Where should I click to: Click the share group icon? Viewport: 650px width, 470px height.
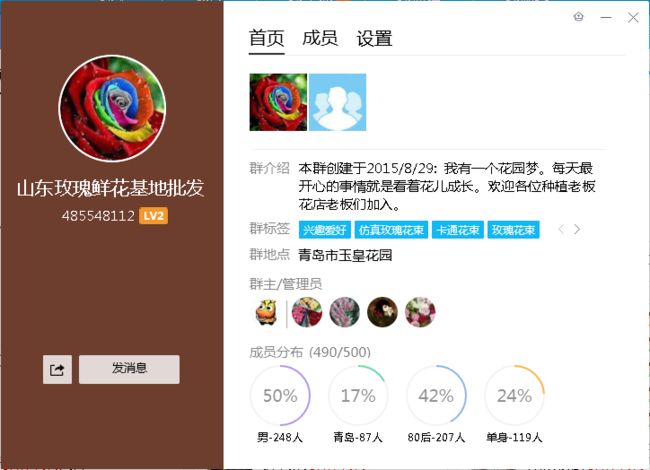click(x=57, y=369)
